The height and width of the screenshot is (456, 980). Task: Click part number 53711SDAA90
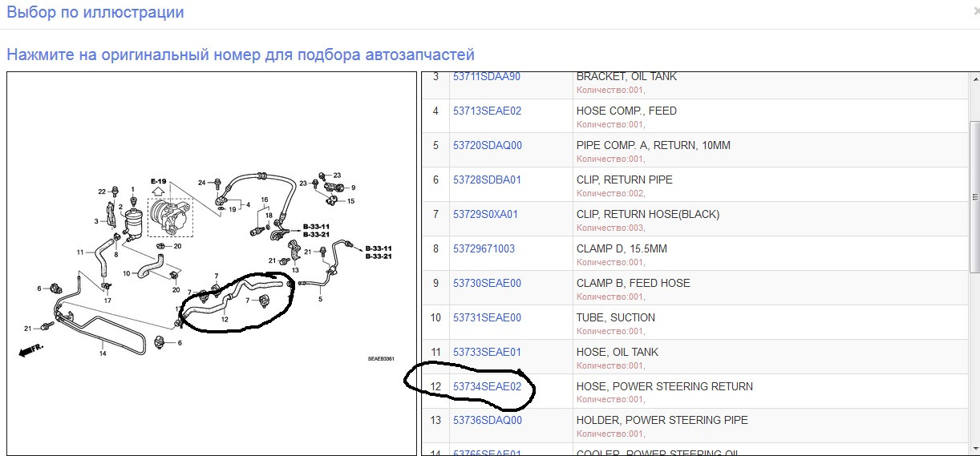[x=486, y=77]
